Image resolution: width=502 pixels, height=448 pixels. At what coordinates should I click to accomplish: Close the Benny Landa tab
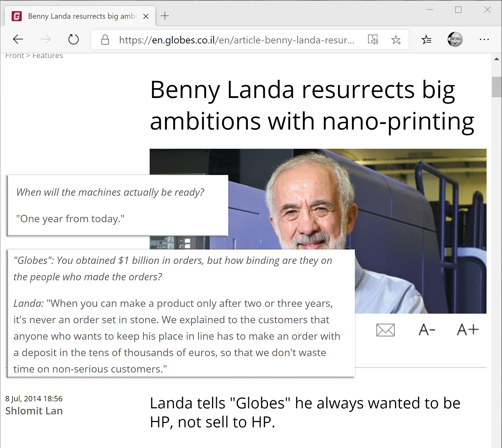[x=146, y=16]
